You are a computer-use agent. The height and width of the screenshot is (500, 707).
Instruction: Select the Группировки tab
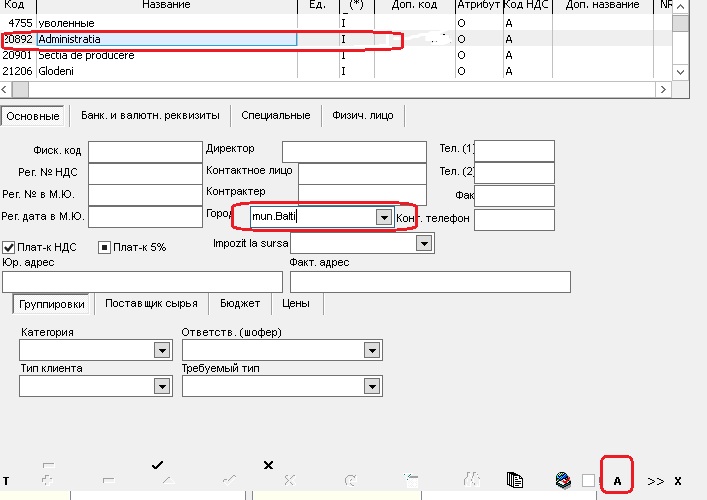tap(52, 304)
